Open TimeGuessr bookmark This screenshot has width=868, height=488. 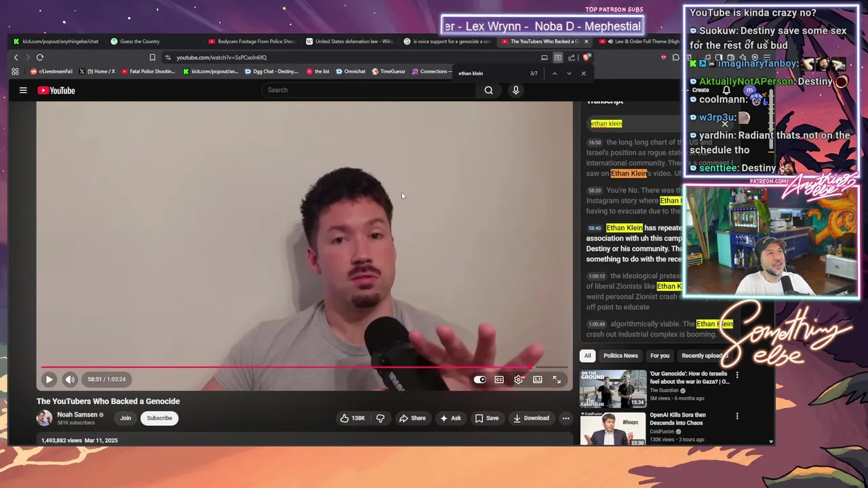(x=389, y=71)
